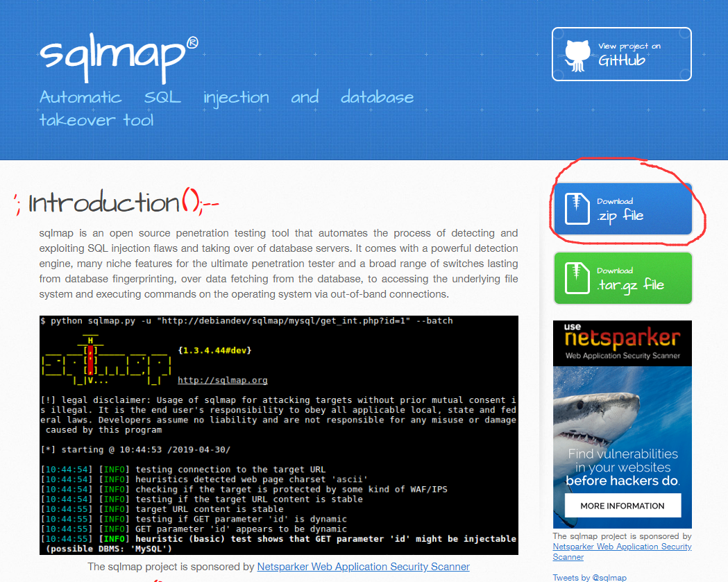Click the {1.3.4.44#dev} version text

214,350
